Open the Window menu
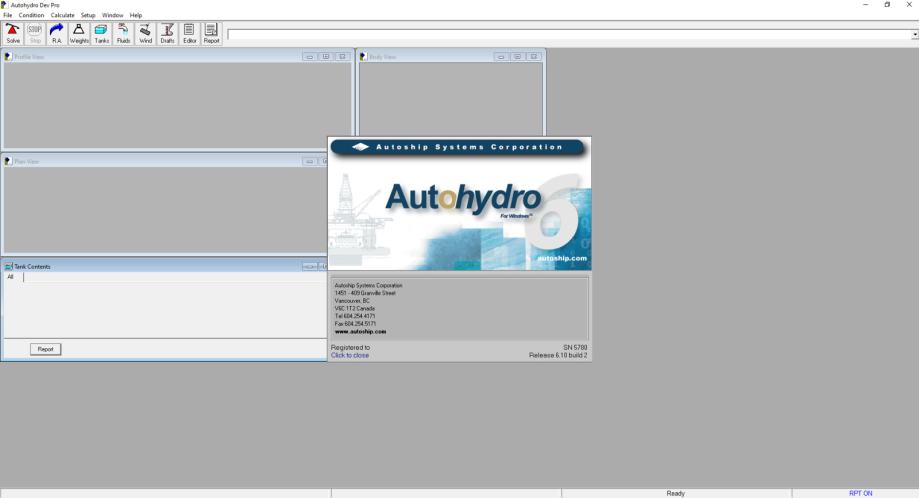The image size is (919, 498). [x=113, y=15]
